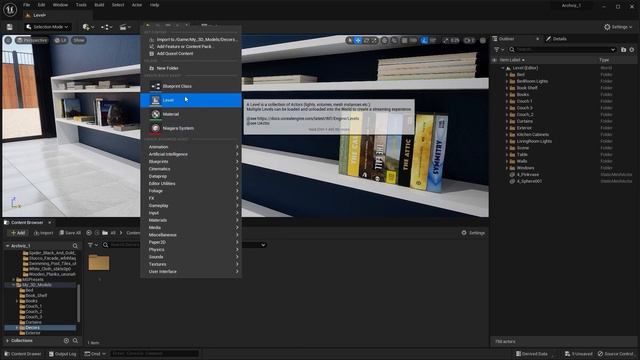The image size is (640, 360).
Task: Click the Niagara System icon
Action: click(156, 128)
